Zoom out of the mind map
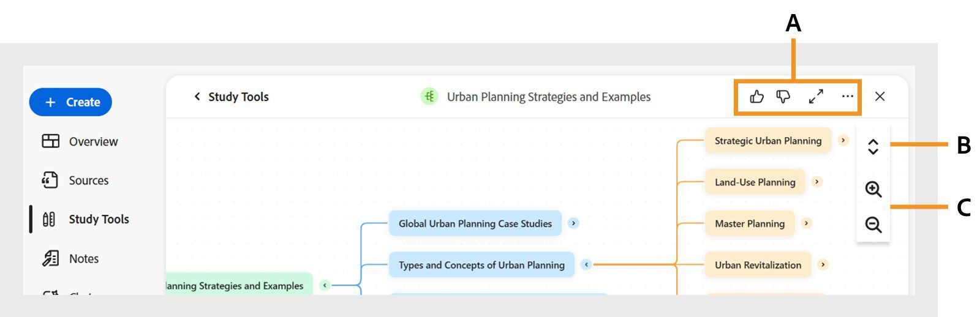 (873, 225)
